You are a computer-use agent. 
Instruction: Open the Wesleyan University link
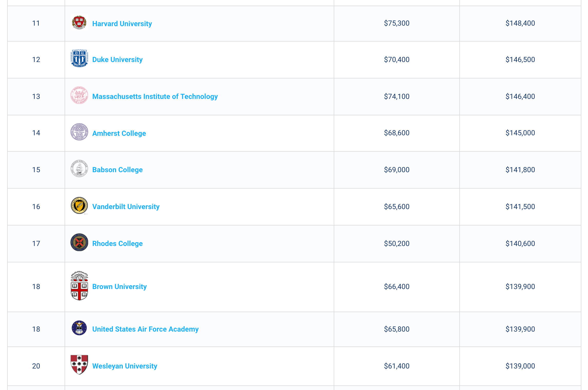125,366
